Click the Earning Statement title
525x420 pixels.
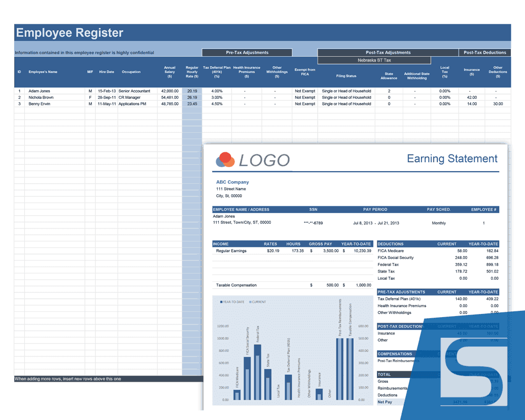[x=452, y=159]
